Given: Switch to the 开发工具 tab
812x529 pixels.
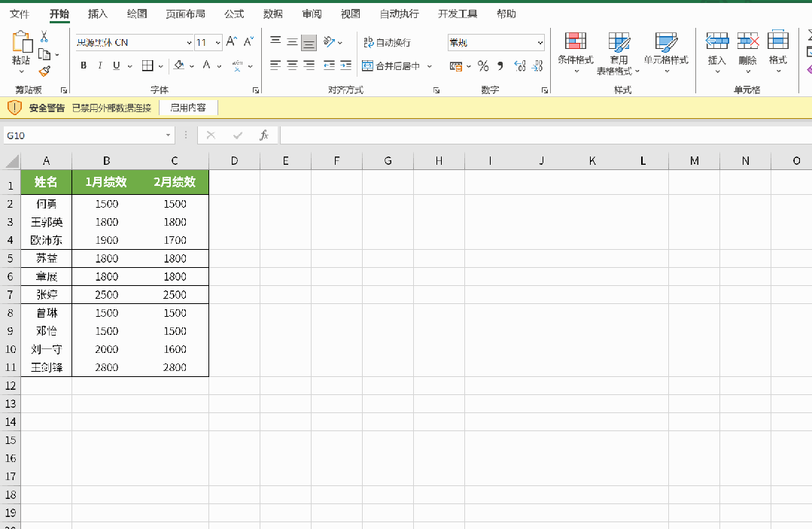Looking at the screenshot, I should (x=458, y=14).
